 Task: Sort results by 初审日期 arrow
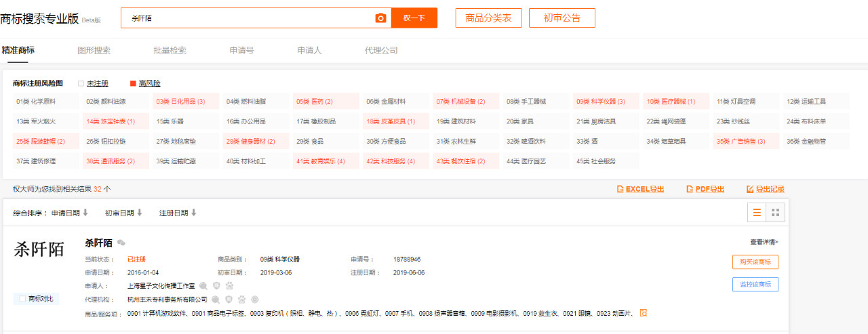pos(139,213)
